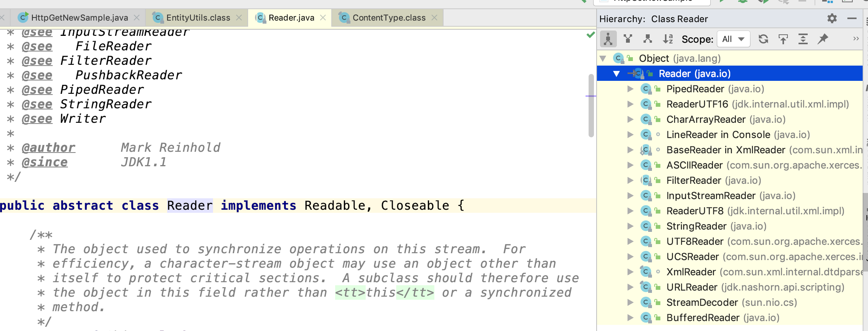Screen dimensions: 868x331
Task: Refresh the hierarchy tree
Action: pos(763,39)
